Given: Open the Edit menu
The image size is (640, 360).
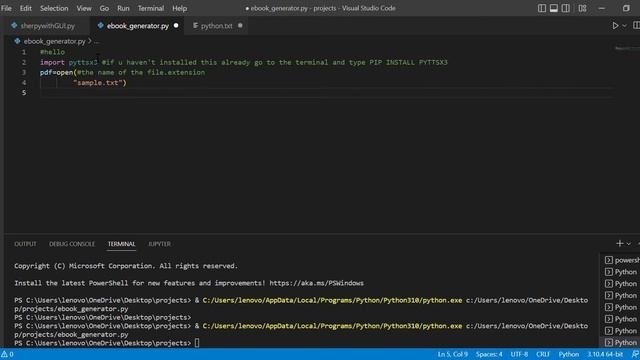Looking at the screenshot, I should [26, 8].
